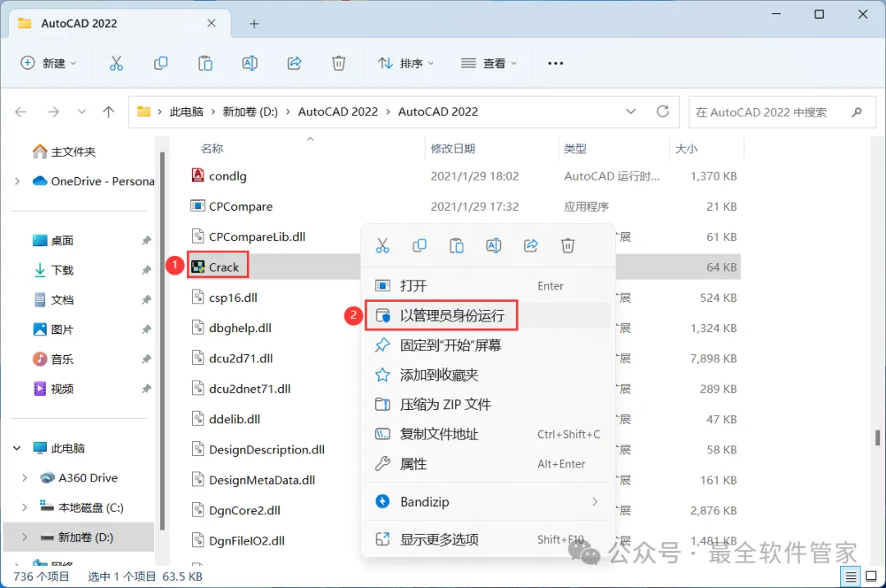Viewport: 886px width, 588px height.
Task: Expand A360 Drive tree node
Action: (x=25, y=478)
